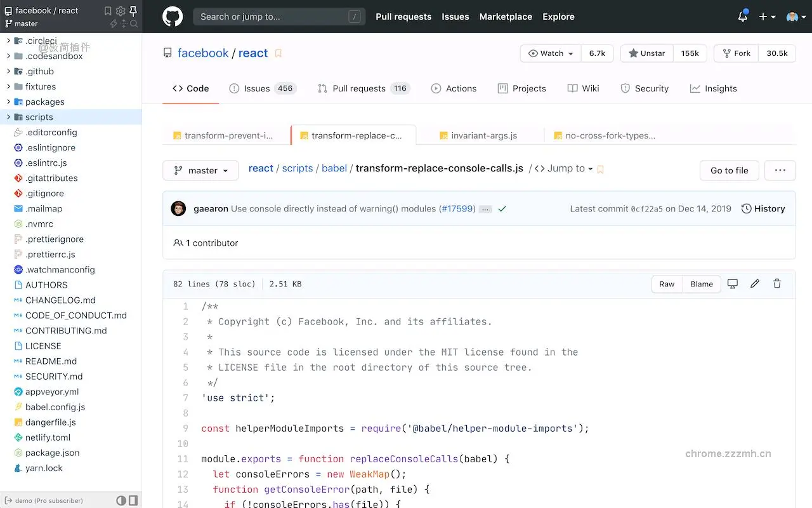The height and width of the screenshot is (508, 812).
Task: Unstar the facebook/react repository
Action: (x=646, y=53)
